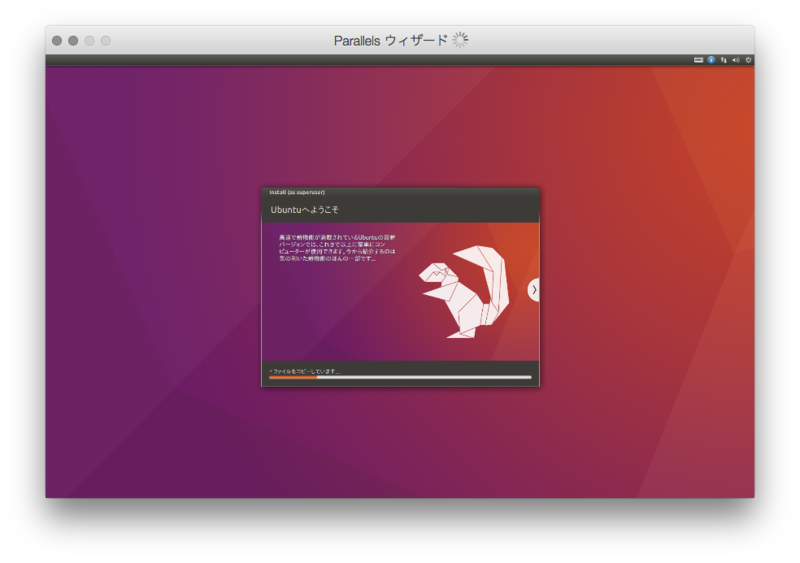Open the keyboard layout indicator in Ubuntu's top panel
Screen dimensions: 800x563
tap(698, 60)
